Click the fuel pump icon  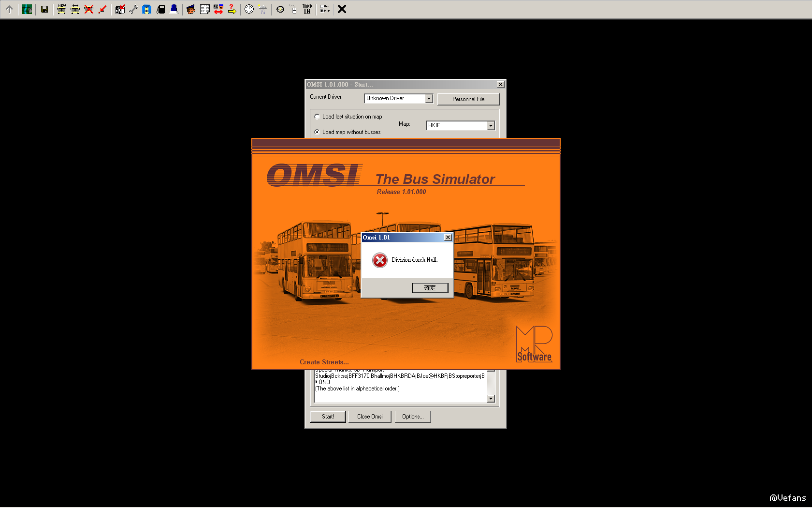pos(161,9)
